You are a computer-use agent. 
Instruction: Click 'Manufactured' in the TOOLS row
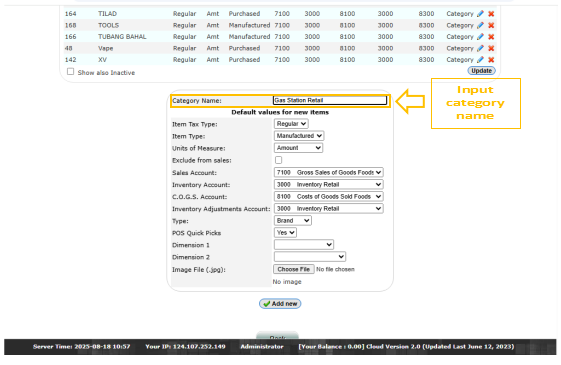[249, 25]
